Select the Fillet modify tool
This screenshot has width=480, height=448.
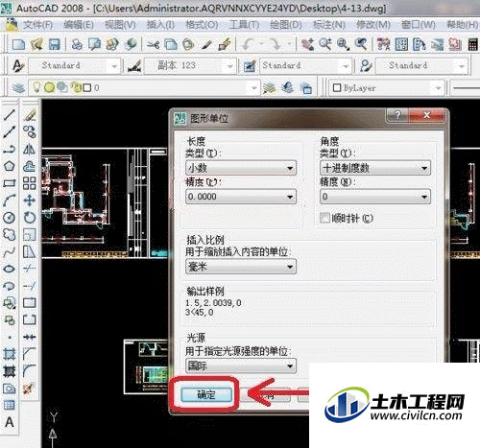(30, 371)
